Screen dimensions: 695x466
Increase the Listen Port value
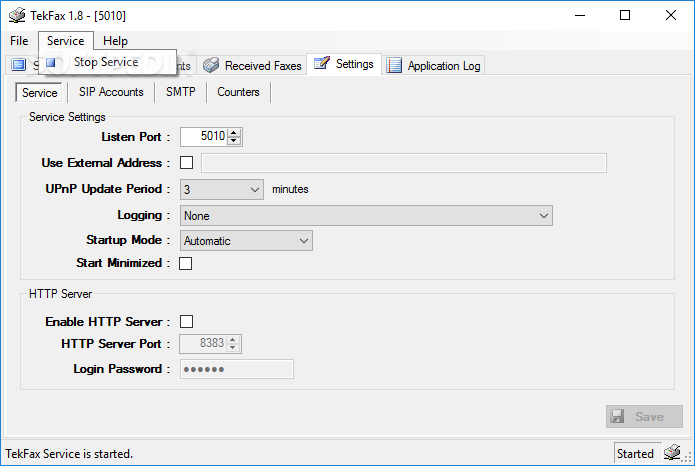tap(234, 132)
